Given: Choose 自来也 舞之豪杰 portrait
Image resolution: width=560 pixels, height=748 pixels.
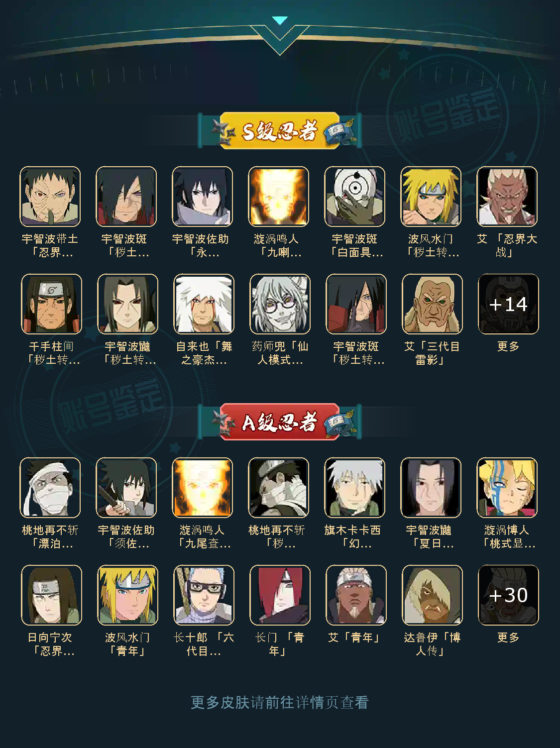Looking at the screenshot, I should (x=204, y=304).
